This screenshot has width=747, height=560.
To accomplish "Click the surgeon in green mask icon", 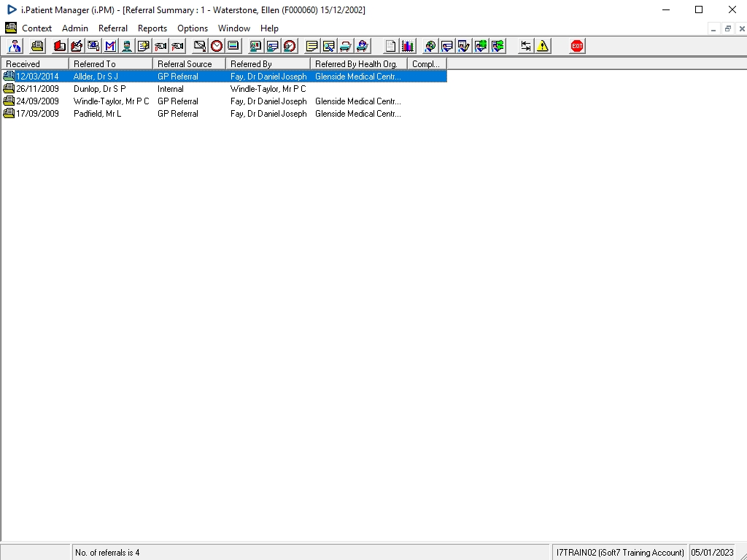I will pyautogui.click(x=127, y=46).
